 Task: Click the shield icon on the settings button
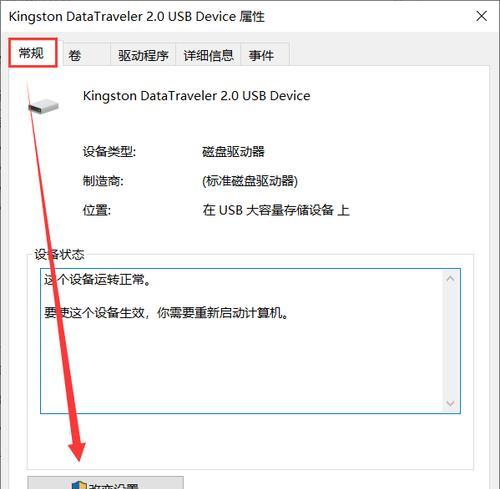[x=79, y=485]
